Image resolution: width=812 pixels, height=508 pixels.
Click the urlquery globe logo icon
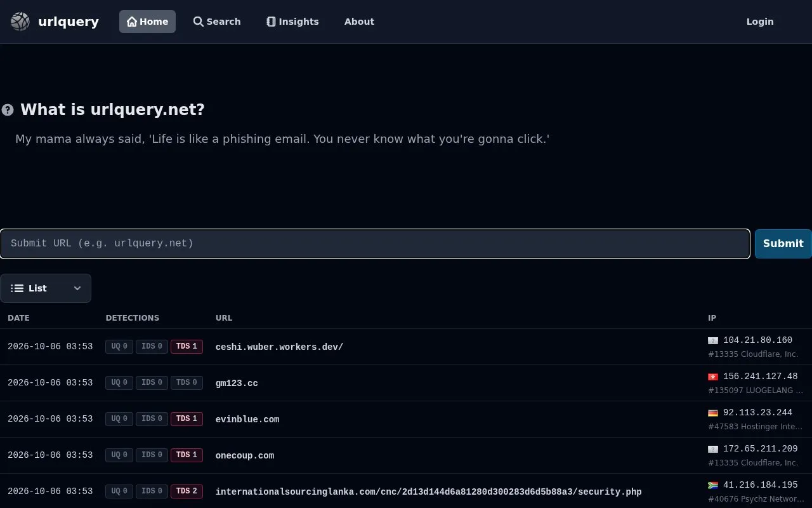(x=20, y=22)
